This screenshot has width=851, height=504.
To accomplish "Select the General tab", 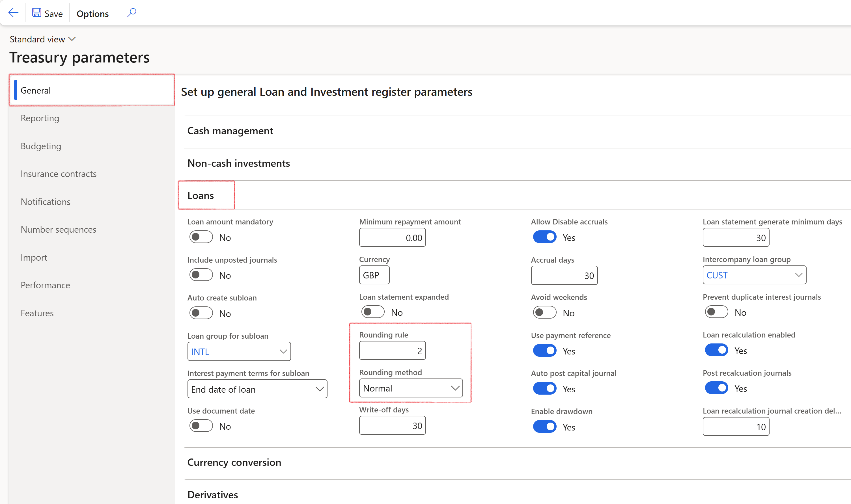I will tap(92, 90).
